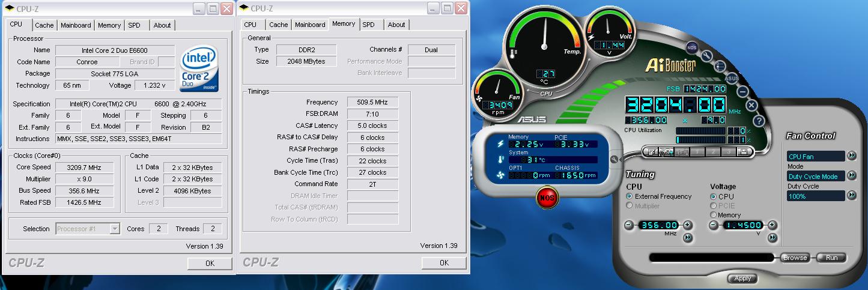Click the voltage lightning icon in monitor panel
The width and height of the screenshot is (868, 290).
click(501, 144)
